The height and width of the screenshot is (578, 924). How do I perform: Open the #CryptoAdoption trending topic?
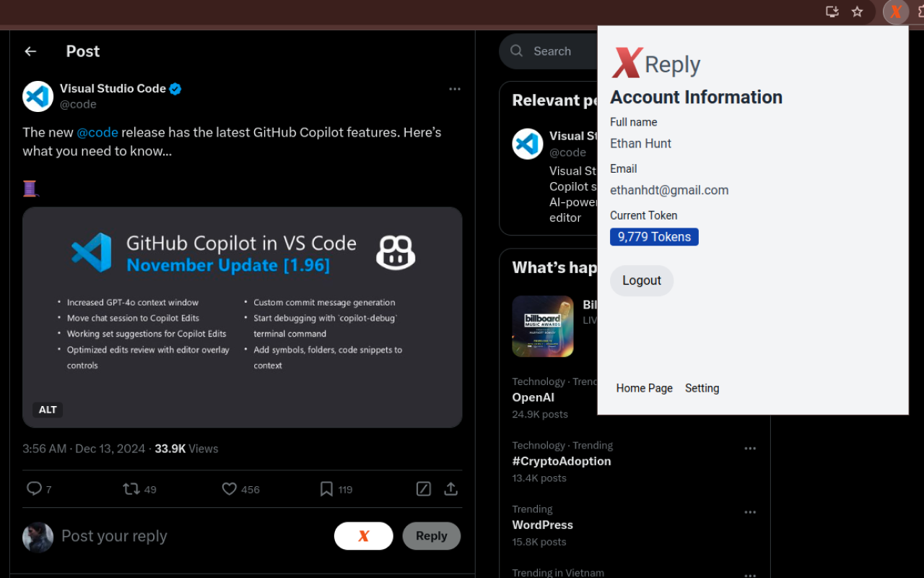(x=562, y=461)
